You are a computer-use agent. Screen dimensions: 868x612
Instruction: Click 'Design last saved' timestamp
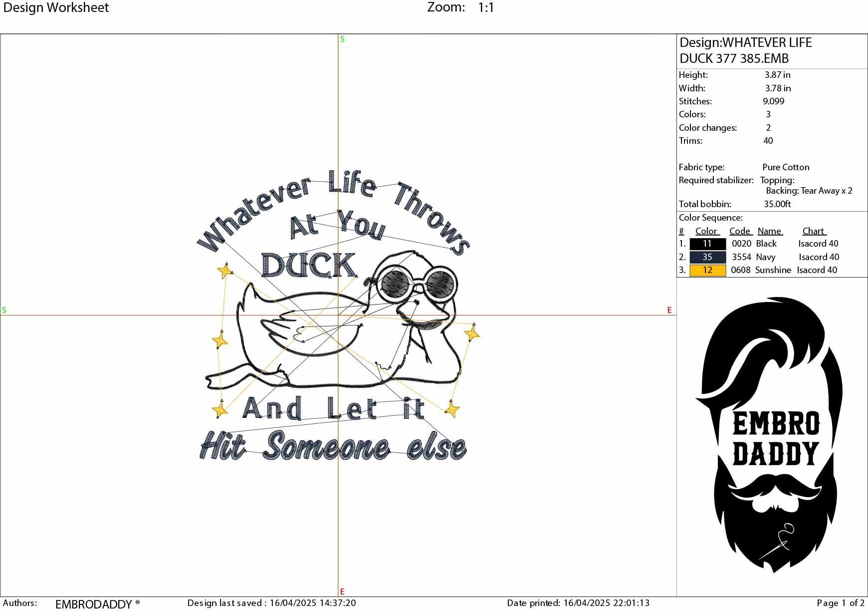271,603
